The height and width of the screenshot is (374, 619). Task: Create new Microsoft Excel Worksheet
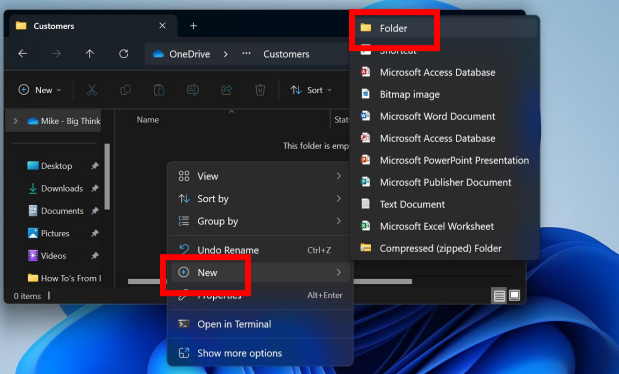[x=445, y=226]
